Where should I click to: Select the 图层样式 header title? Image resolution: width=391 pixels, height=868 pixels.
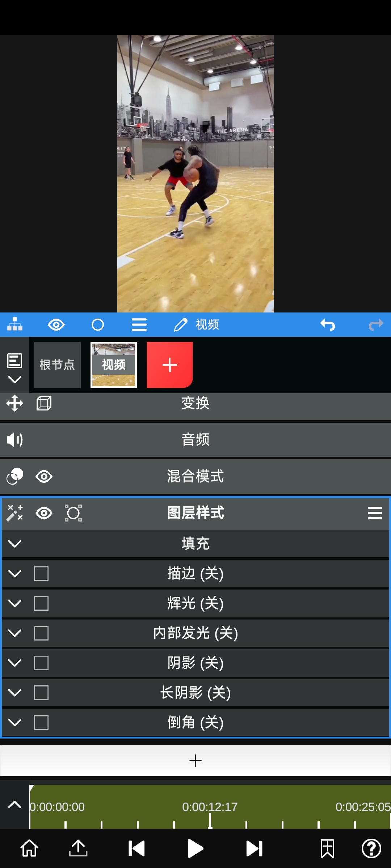pyautogui.click(x=195, y=513)
